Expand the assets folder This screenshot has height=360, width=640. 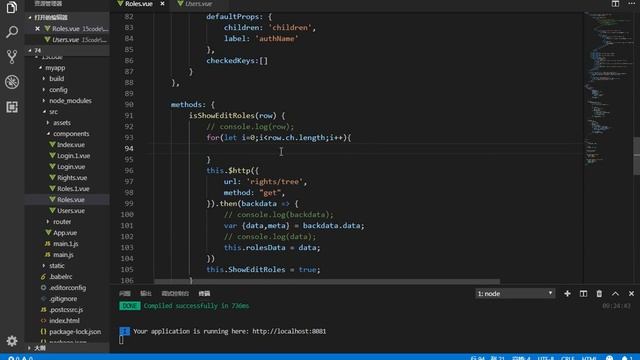pyautogui.click(x=48, y=122)
